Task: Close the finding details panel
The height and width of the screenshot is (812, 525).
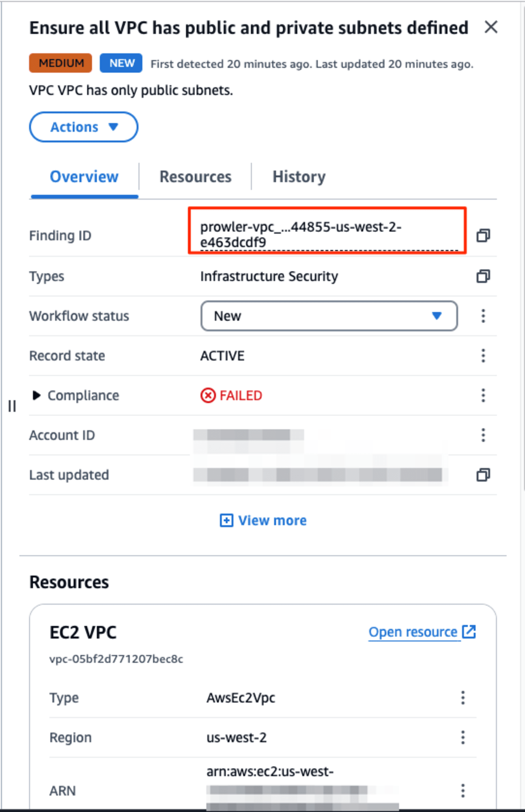Action: tap(491, 28)
